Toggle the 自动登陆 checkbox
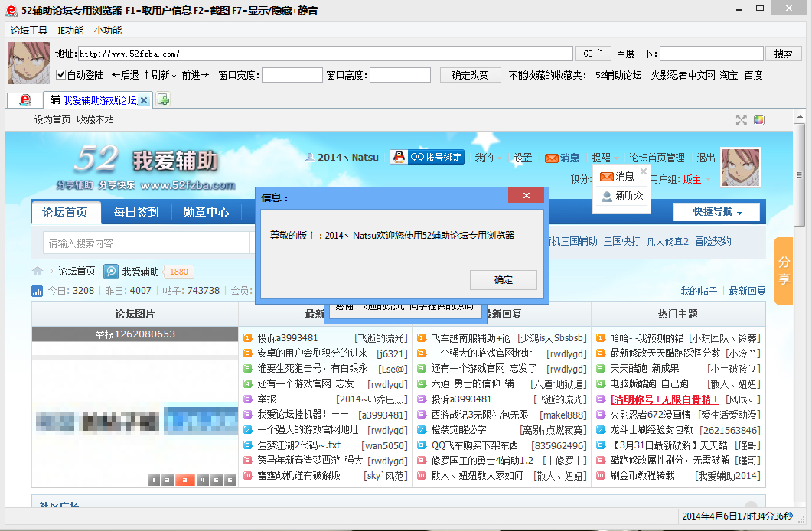 point(60,75)
